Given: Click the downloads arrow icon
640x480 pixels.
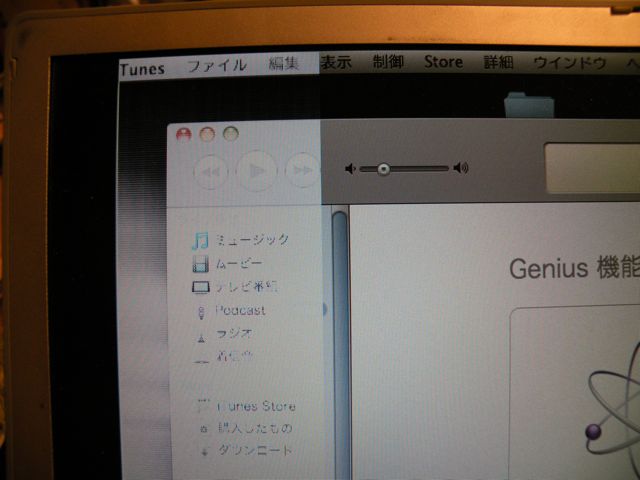Looking at the screenshot, I should pos(205,451).
